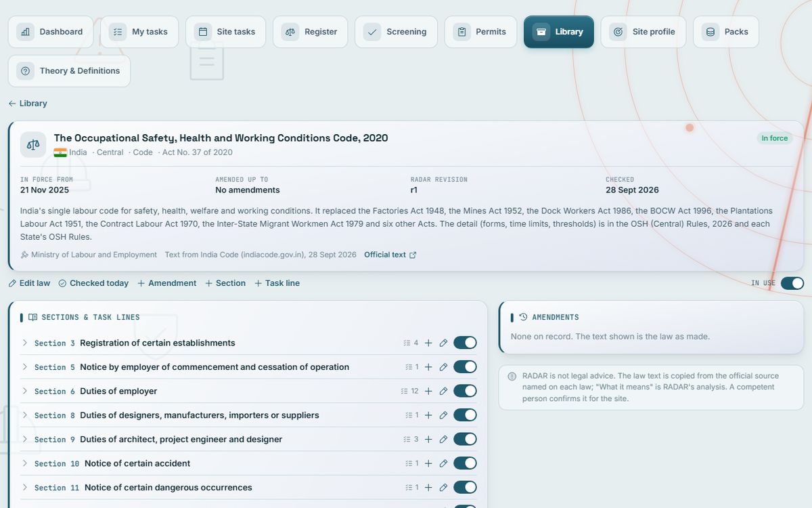Open the Screening tab
The height and width of the screenshot is (508, 812).
(x=396, y=32)
